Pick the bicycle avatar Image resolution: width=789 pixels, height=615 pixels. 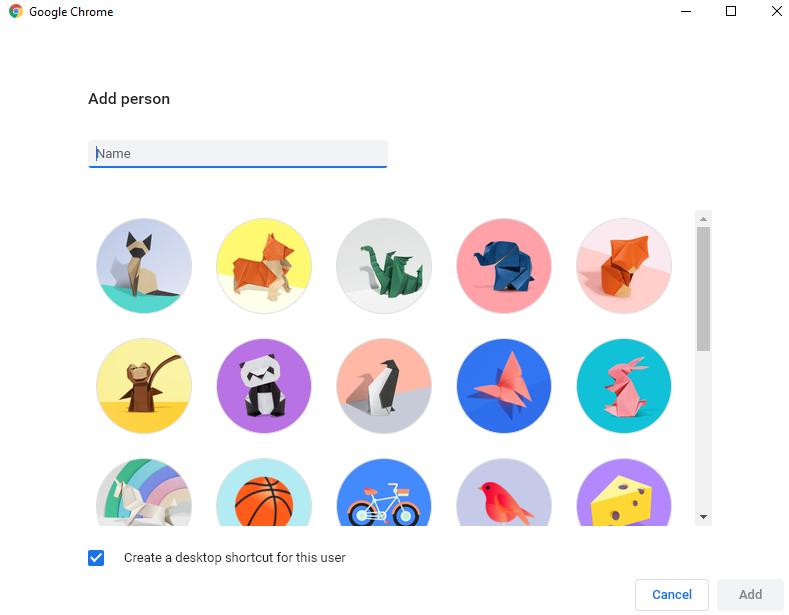(x=384, y=492)
